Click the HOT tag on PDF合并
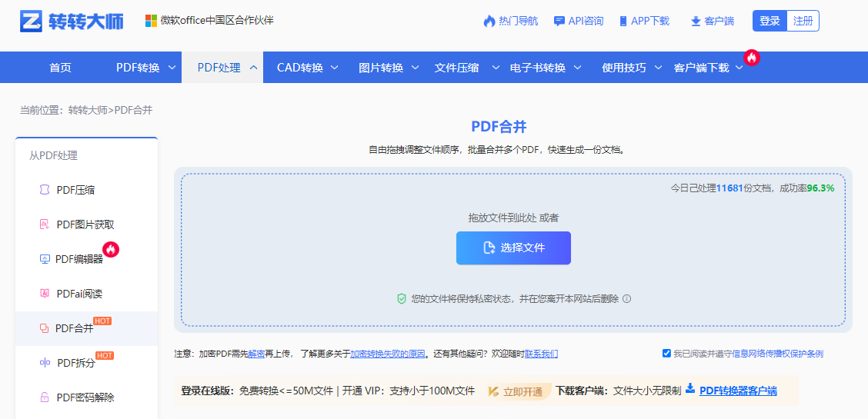This screenshot has width=868, height=419. pos(102,321)
